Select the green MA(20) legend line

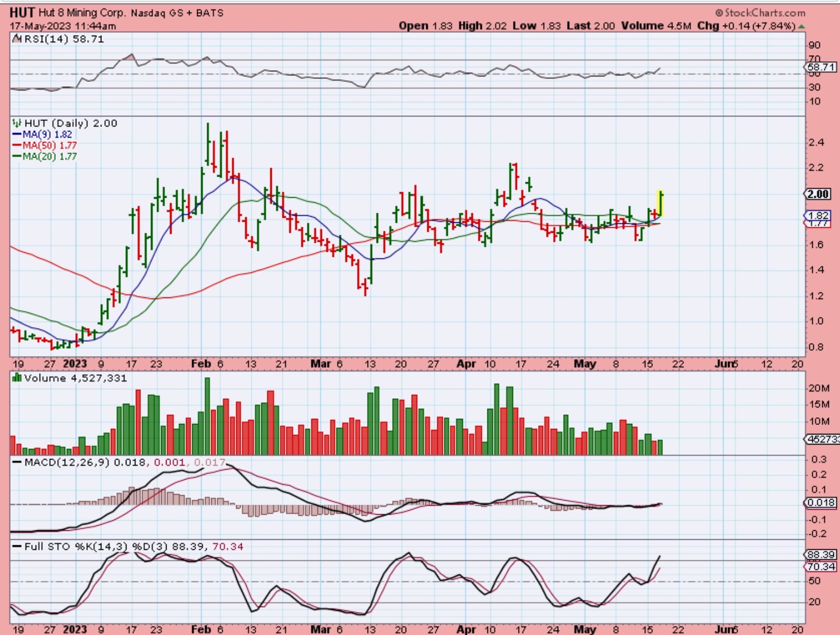tap(17, 157)
